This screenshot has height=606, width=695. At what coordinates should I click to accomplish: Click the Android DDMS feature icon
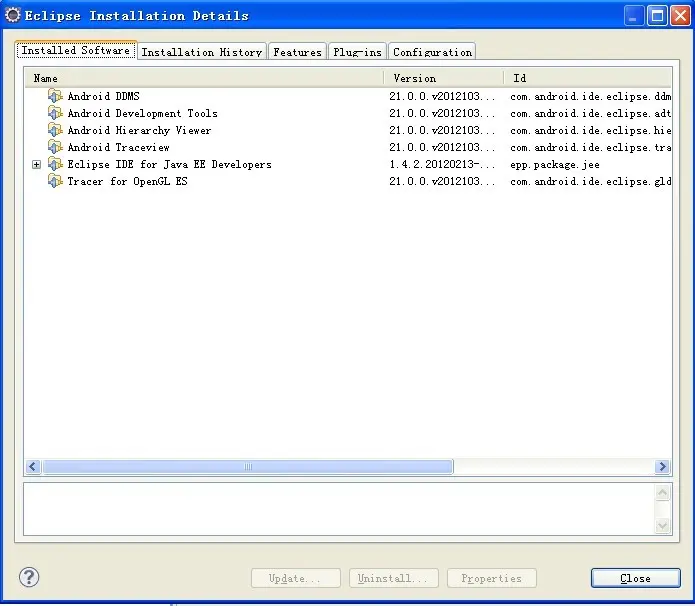coord(55,96)
